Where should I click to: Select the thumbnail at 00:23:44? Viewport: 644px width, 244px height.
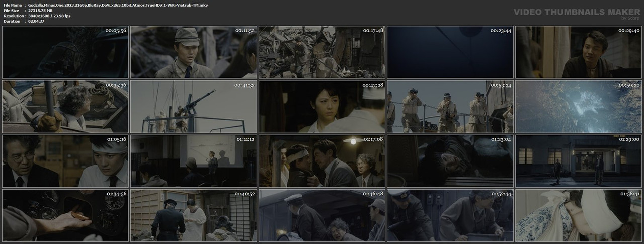[x=450, y=52]
